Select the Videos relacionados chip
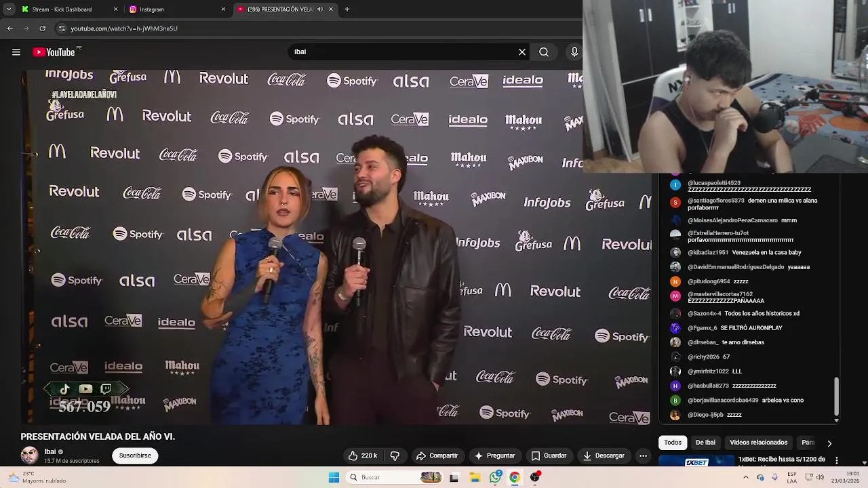868x488 pixels. [758, 443]
